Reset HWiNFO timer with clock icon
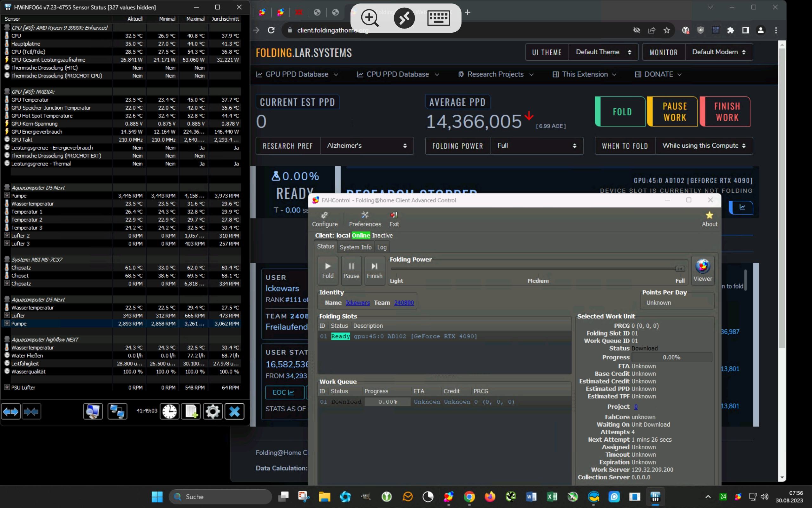Viewport: 812px width, 508px height. coord(169,411)
